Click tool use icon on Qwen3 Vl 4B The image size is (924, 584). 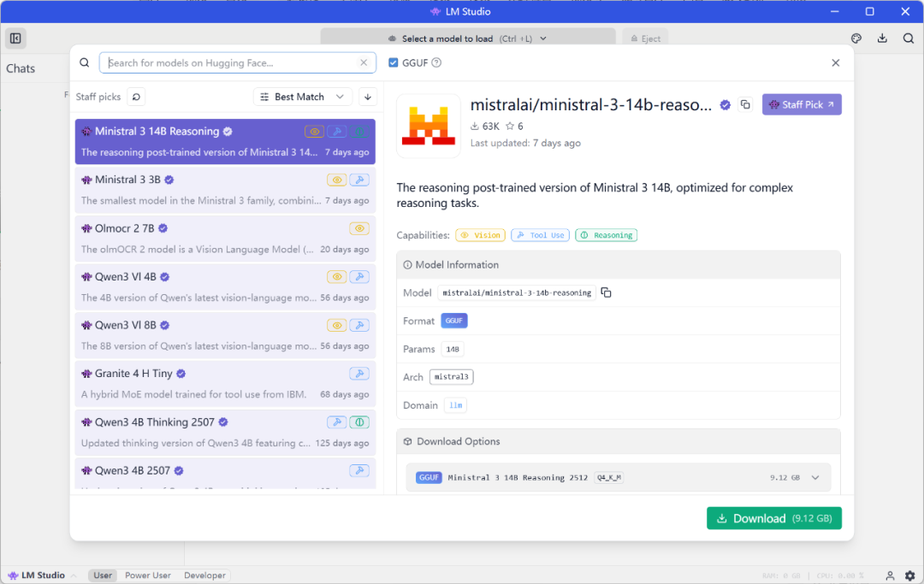[x=359, y=277]
